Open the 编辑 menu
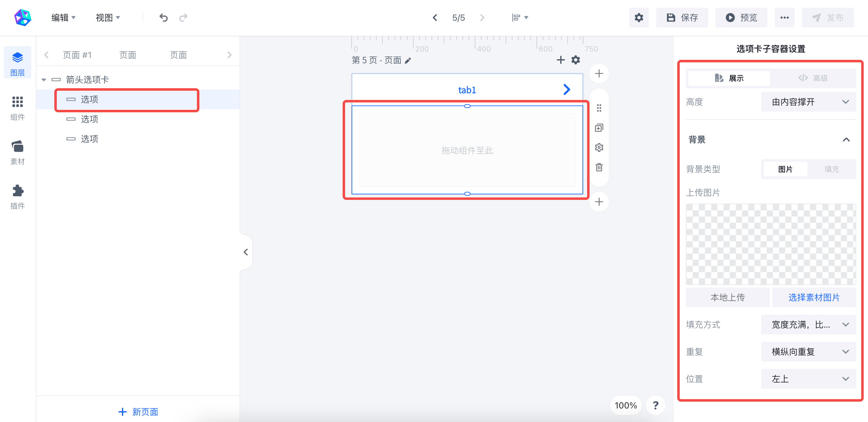The image size is (868, 422). tap(63, 18)
